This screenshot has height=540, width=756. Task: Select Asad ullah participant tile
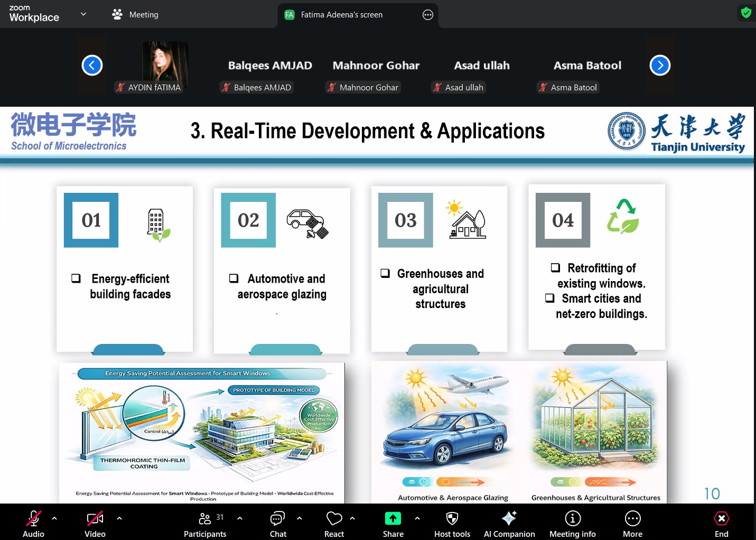(482, 66)
